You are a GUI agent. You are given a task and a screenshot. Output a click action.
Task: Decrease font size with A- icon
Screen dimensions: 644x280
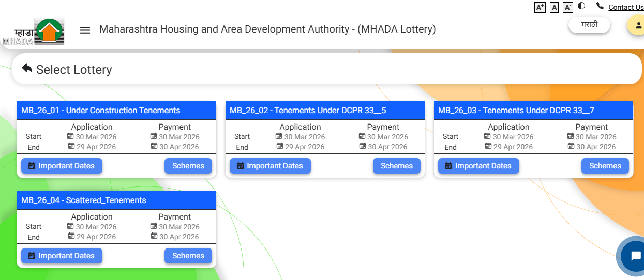tap(568, 7)
